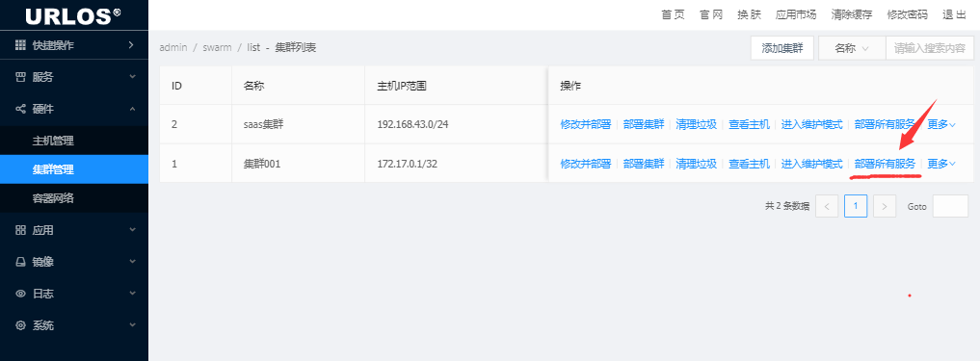Click the 镜像 drive icon in sidebar
This screenshot has height=361, width=980.
point(20,262)
